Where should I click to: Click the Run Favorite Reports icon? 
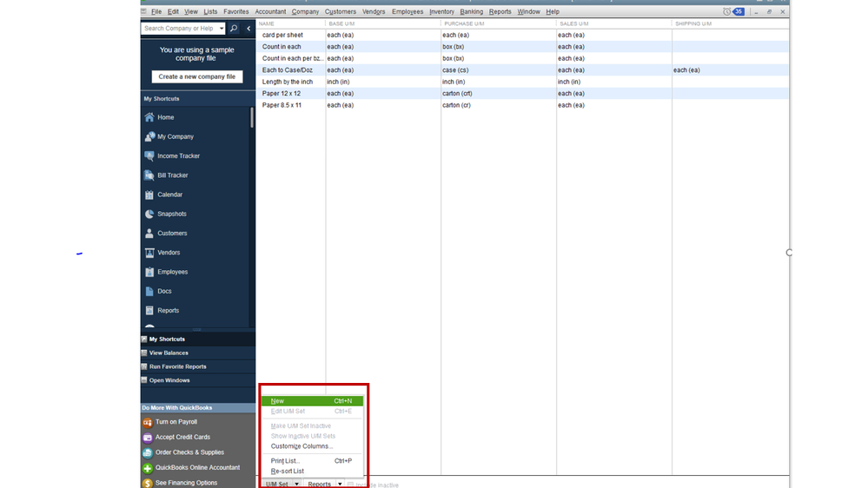point(144,366)
